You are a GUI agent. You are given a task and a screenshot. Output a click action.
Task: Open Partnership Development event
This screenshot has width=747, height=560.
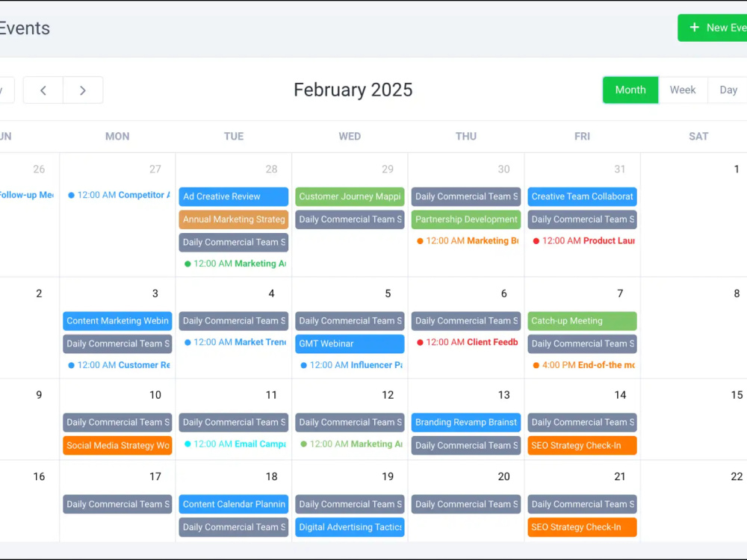tap(466, 220)
